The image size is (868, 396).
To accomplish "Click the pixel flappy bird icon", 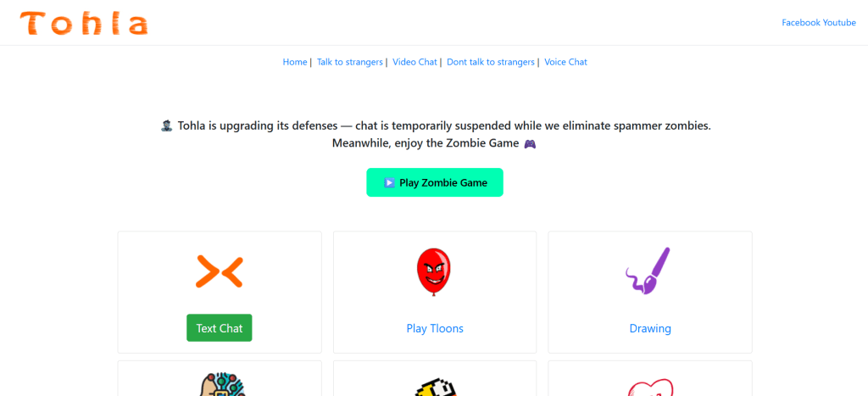I will point(435,388).
